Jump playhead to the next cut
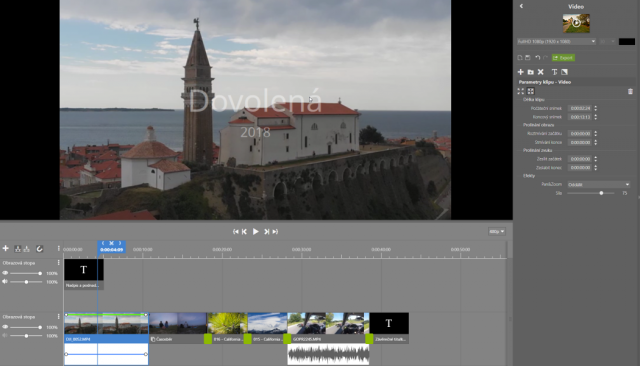640x366 pixels. (x=120, y=243)
